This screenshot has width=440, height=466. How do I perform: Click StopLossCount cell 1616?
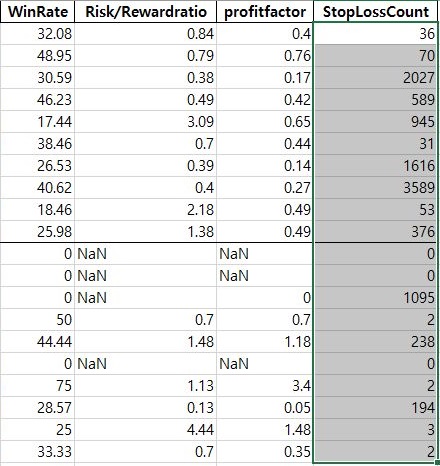(375, 166)
